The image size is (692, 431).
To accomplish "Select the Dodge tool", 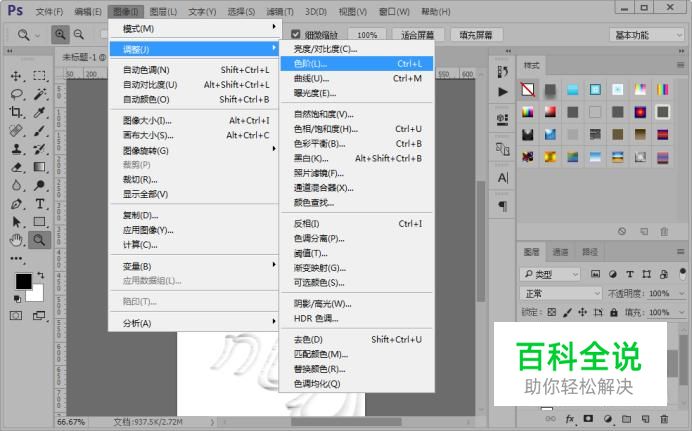I will pyautogui.click(x=40, y=185).
